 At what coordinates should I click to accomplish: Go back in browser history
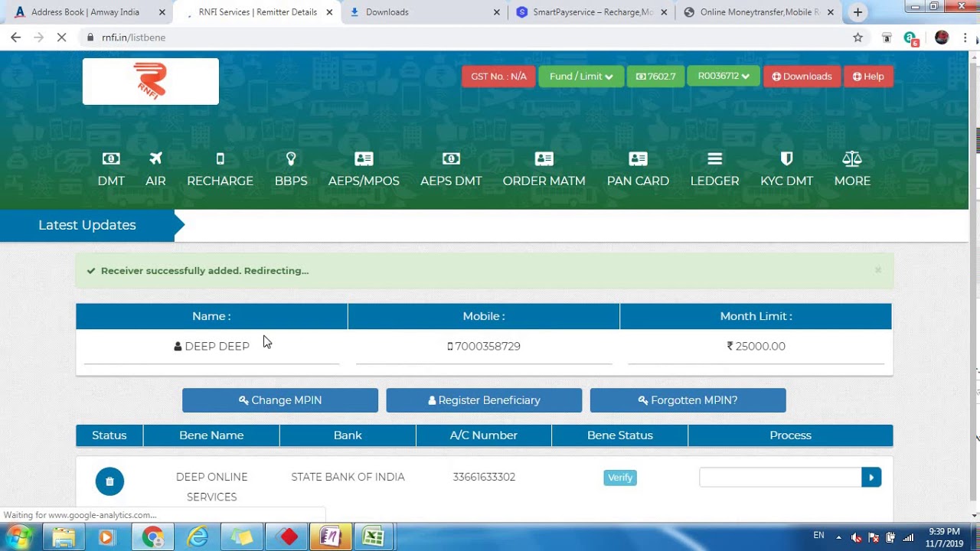(16, 37)
